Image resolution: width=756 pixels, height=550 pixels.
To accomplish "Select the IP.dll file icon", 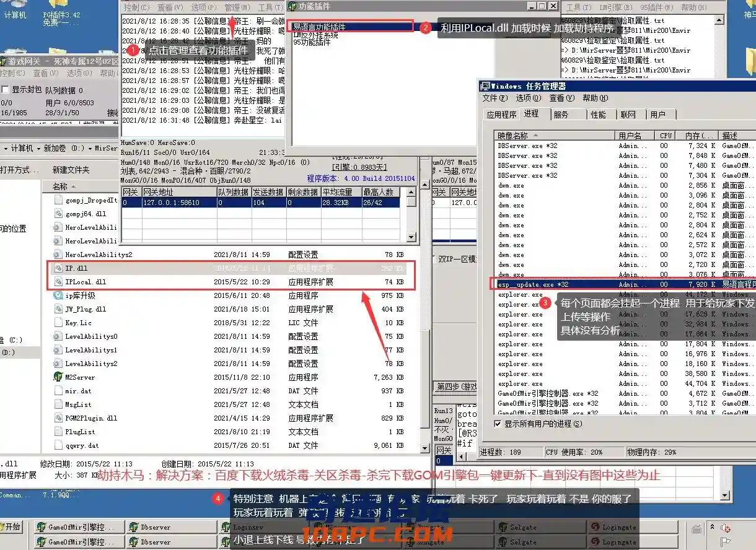I will click(x=59, y=268).
